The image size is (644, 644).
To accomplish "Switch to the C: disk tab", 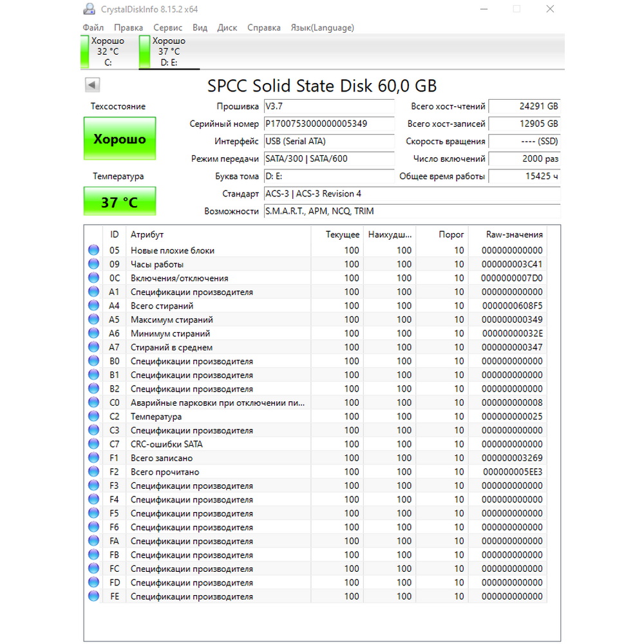I will [108, 52].
